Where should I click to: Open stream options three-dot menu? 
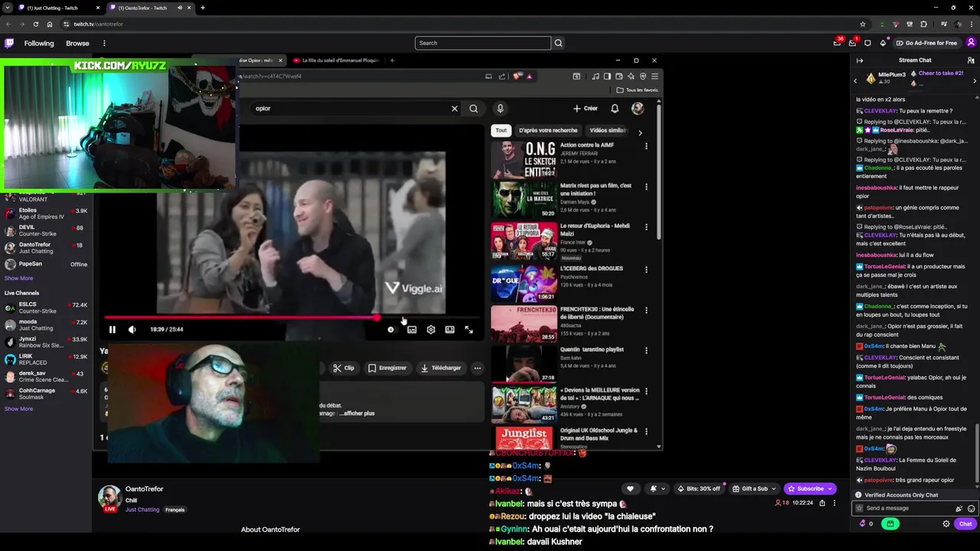pos(835,503)
